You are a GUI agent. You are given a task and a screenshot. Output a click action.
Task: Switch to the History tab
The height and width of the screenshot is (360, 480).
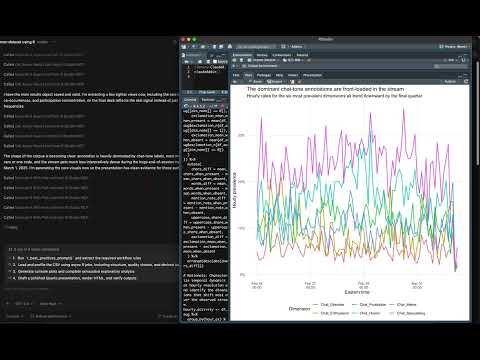(262, 55)
